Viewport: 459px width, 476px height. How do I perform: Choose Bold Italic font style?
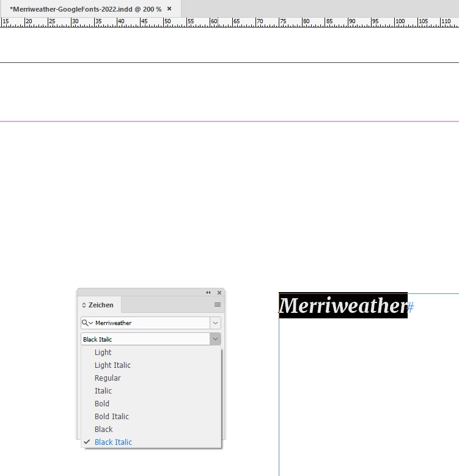click(x=151, y=417)
